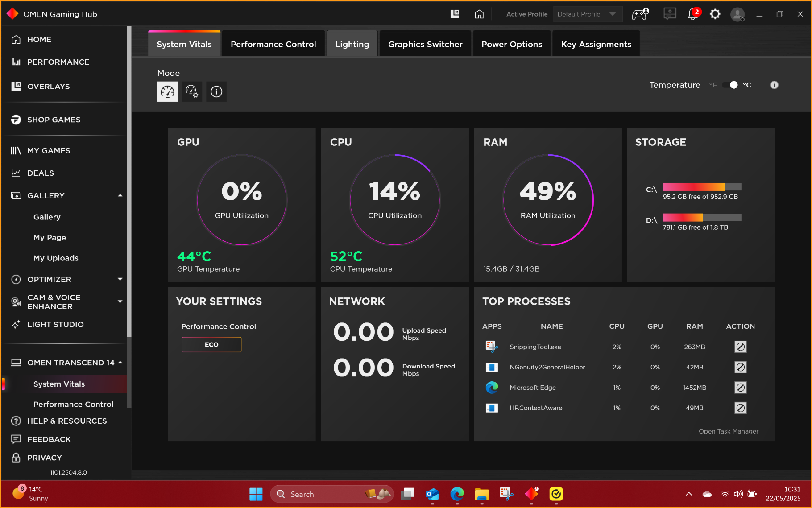Switch to the Key Assignments tab
This screenshot has width=812, height=508.
(x=596, y=44)
